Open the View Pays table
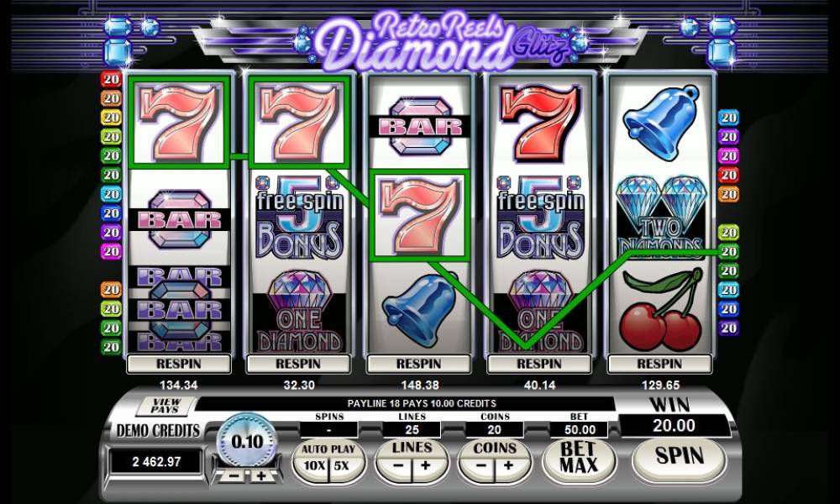The width and height of the screenshot is (840, 504). click(165, 406)
